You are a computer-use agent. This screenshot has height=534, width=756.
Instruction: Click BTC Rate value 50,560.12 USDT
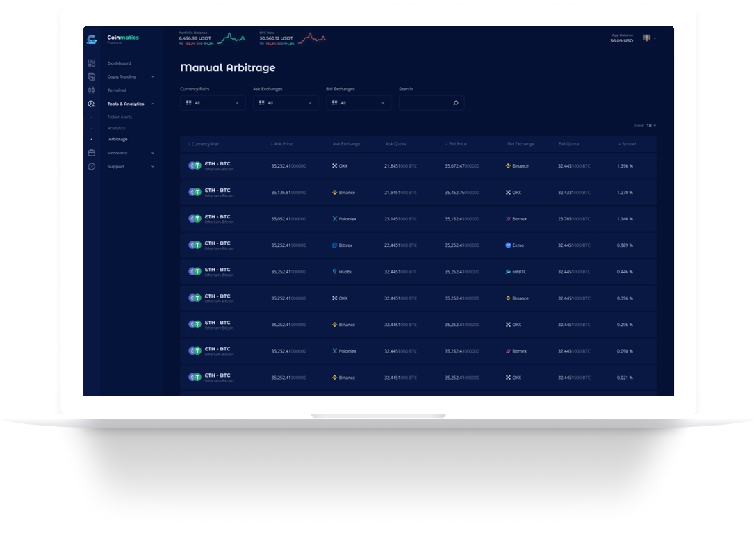coord(276,38)
